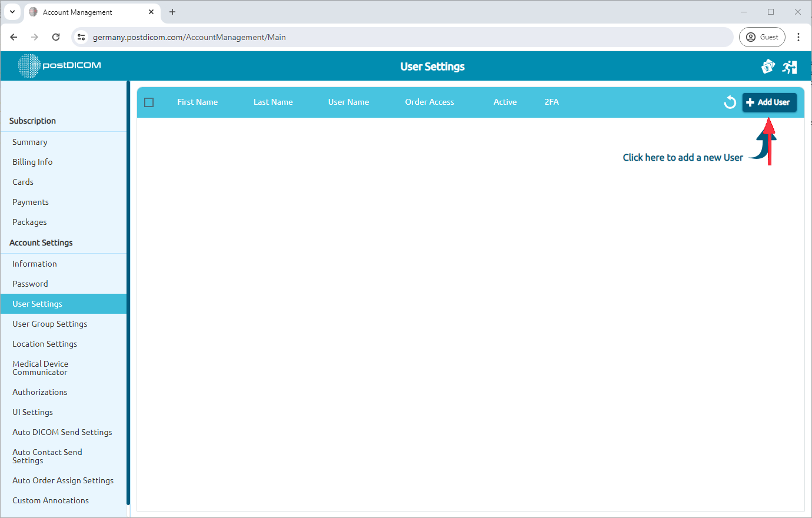
Task: Open the Chrome three-dot menu
Action: [798, 36]
